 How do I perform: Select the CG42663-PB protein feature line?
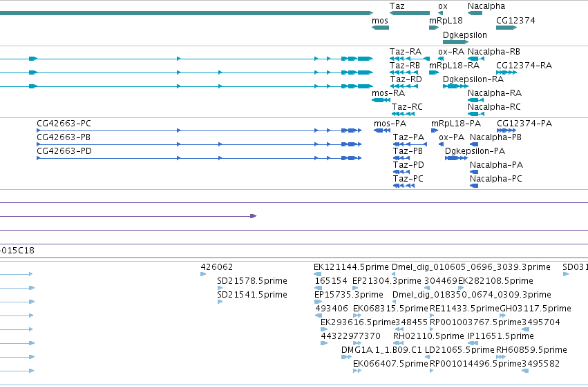click(x=199, y=144)
